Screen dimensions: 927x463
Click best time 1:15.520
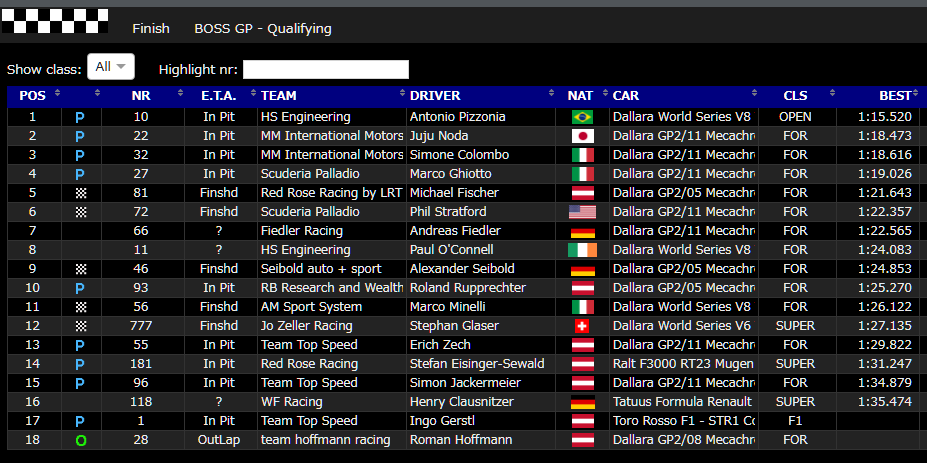[884, 117]
